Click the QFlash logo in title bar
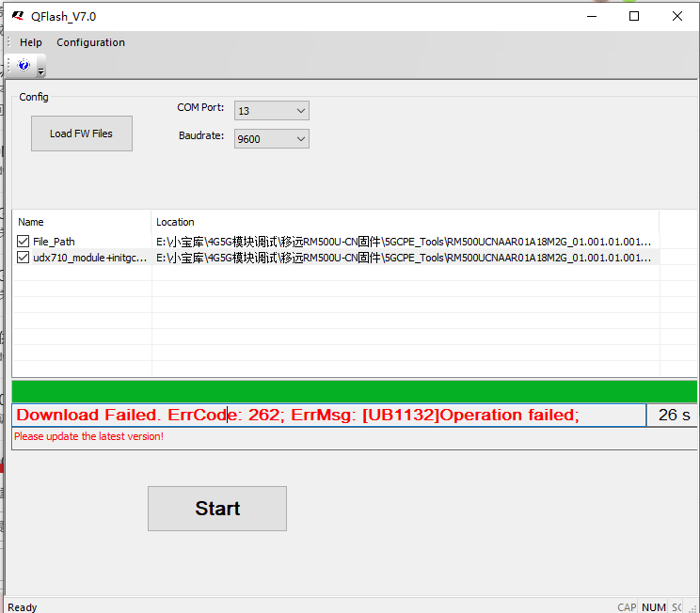Image resolution: width=700 pixels, height=613 pixels. (x=18, y=16)
